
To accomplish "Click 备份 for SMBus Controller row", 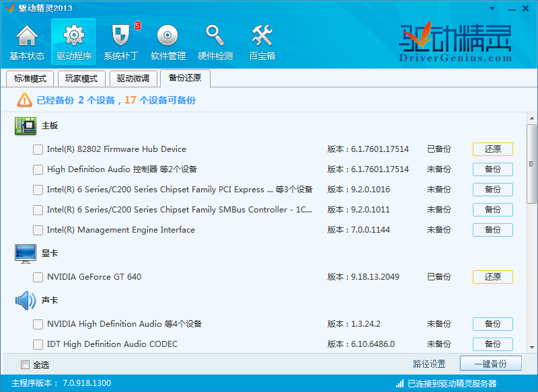I will (x=493, y=210).
